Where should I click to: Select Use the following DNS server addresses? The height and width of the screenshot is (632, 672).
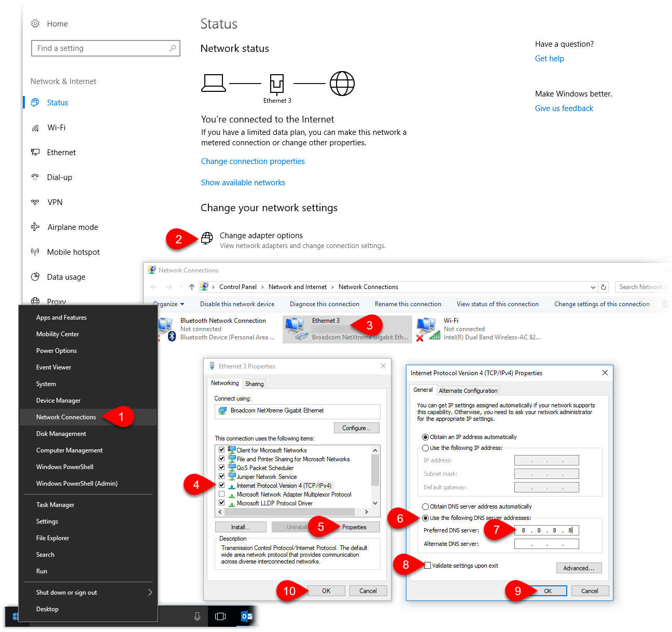pyautogui.click(x=425, y=518)
